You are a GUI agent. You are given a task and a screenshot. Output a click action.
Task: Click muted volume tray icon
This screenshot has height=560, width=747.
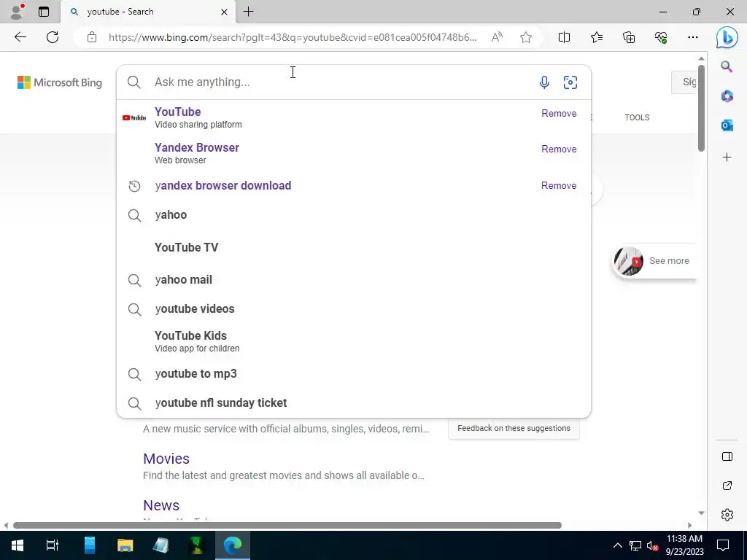[651, 545]
